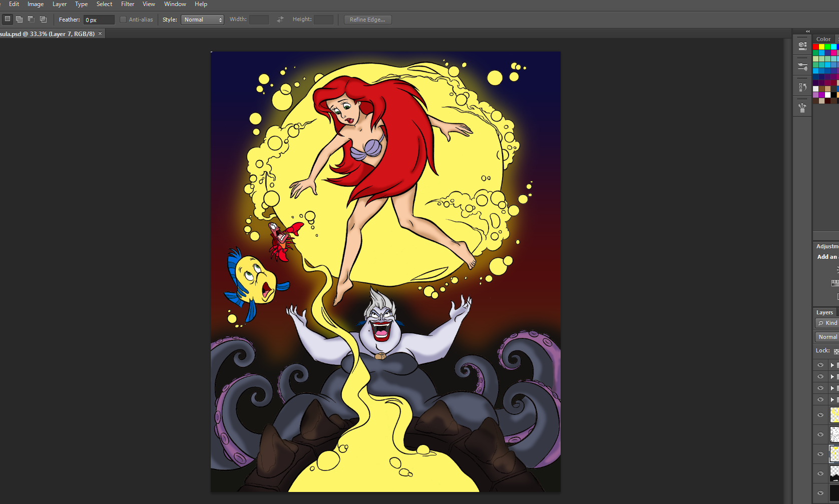The height and width of the screenshot is (504, 839).
Task: Open the Layer menu
Action: coord(60,4)
